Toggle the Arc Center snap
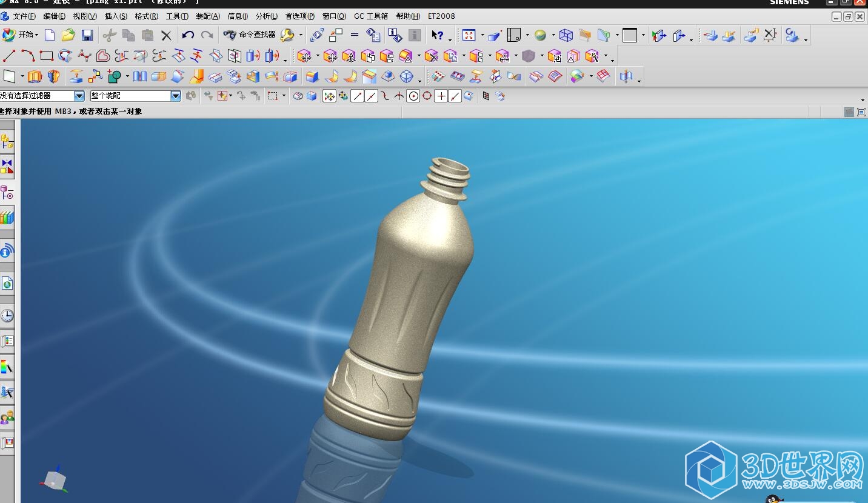The height and width of the screenshot is (503, 868). [413, 96]
